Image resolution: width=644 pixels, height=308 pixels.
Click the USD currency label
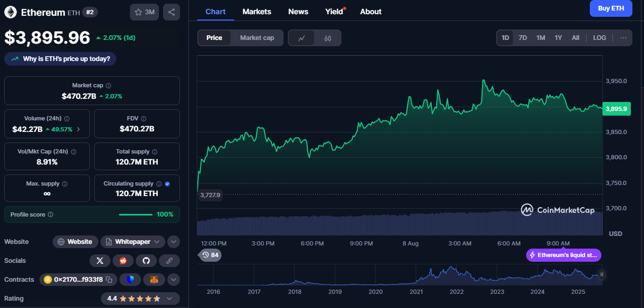(616, 233)
